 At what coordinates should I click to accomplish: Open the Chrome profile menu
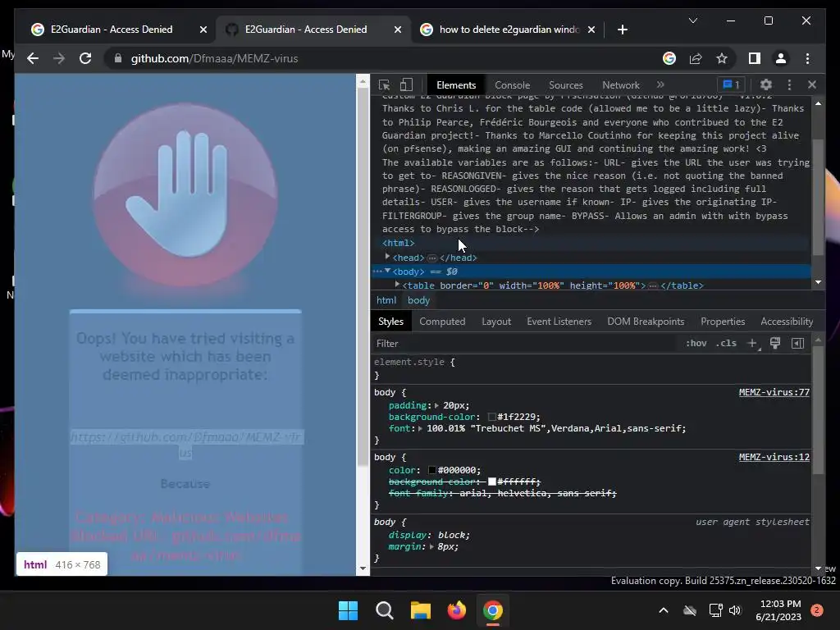coord(781,58)
